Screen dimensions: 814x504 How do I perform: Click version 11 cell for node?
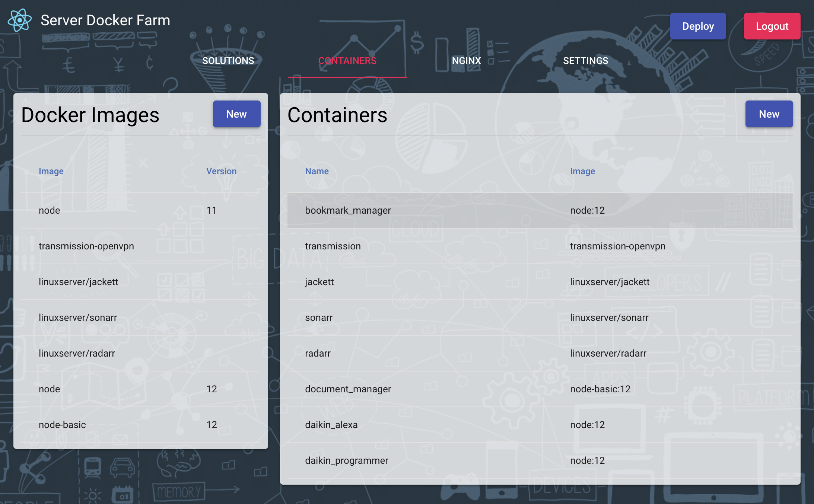[x=211, y=210]
